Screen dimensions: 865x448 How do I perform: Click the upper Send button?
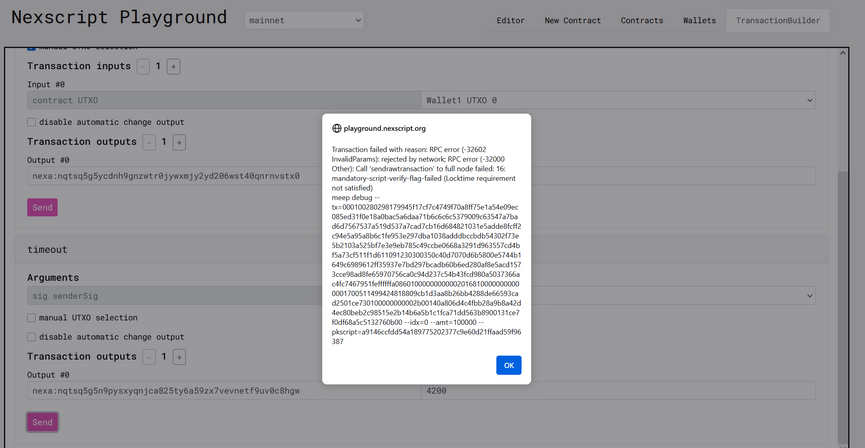pos(42,207)
